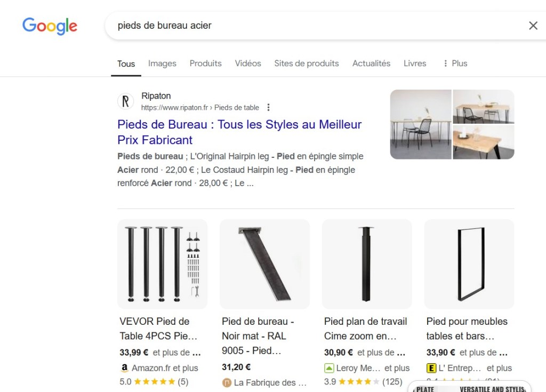This screenshot has height=392, width=546.
Task: Select the Sites de produits tab
Action: tap(306, 63)
